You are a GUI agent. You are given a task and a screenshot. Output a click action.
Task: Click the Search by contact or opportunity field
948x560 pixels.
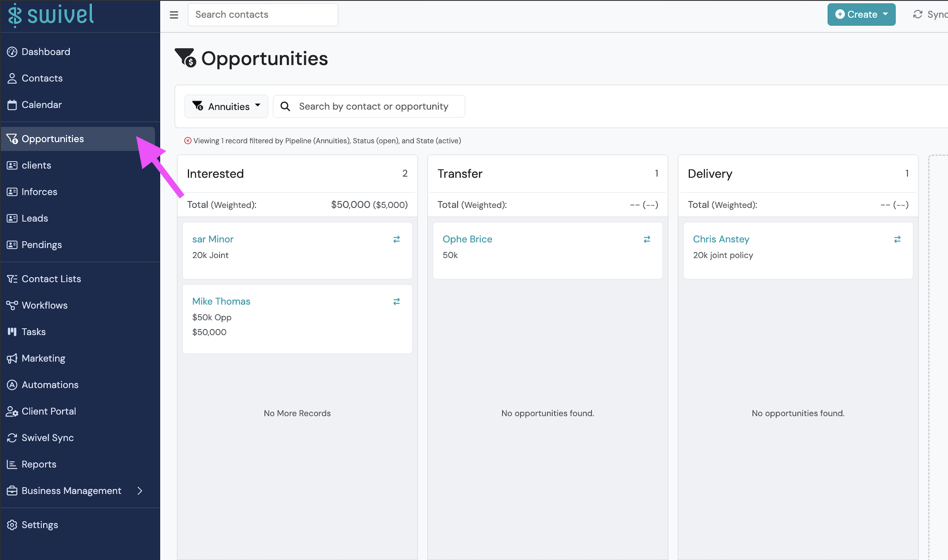click(x=369, y=106)
